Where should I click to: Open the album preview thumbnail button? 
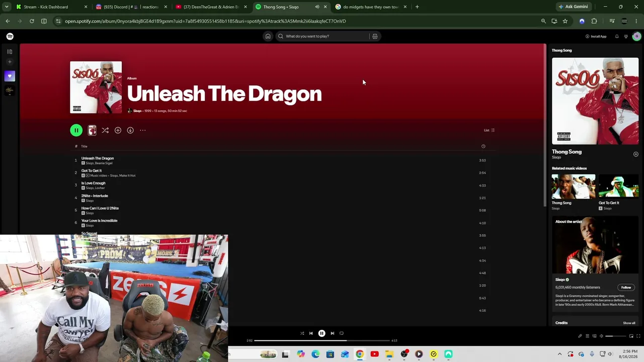(x=92, y=130)
